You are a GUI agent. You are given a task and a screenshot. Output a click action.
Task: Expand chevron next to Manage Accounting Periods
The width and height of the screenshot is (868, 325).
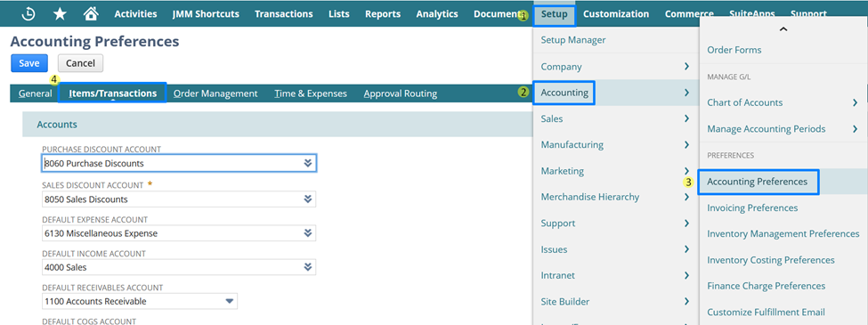click(856, 129)
